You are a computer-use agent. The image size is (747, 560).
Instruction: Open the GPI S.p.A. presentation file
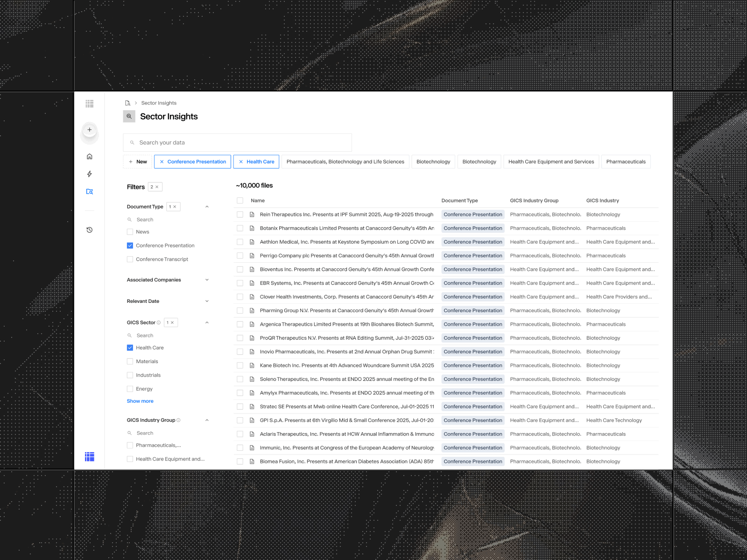[x=347, y=420]
